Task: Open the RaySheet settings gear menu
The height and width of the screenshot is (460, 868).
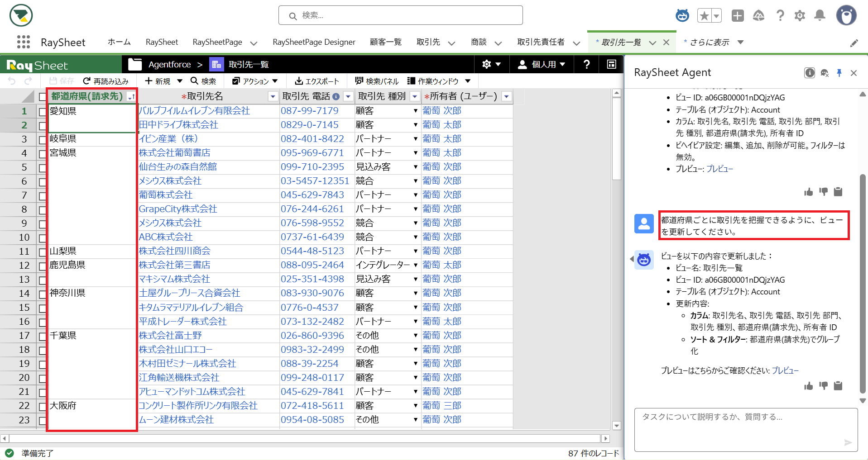Action: click(491, 64)
